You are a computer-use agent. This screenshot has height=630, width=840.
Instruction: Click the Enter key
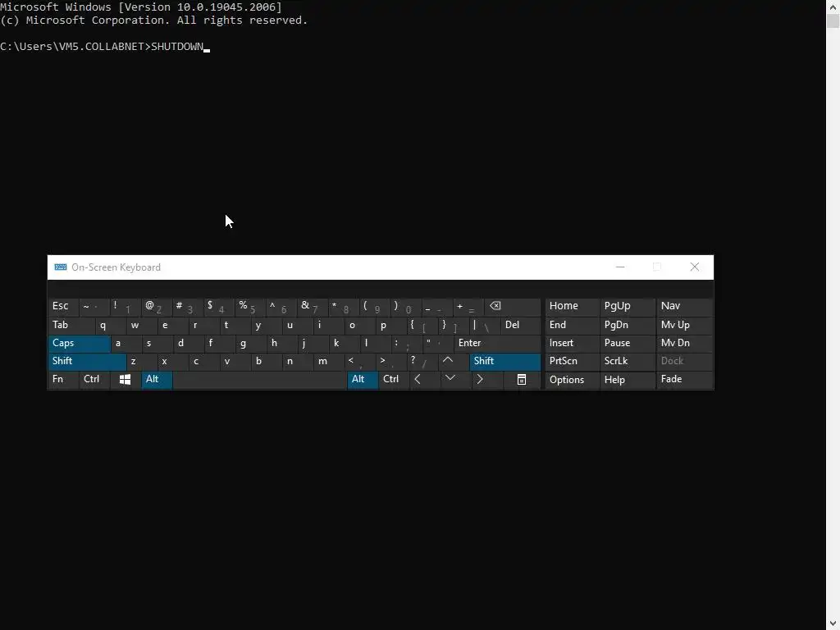click(497, 344)
